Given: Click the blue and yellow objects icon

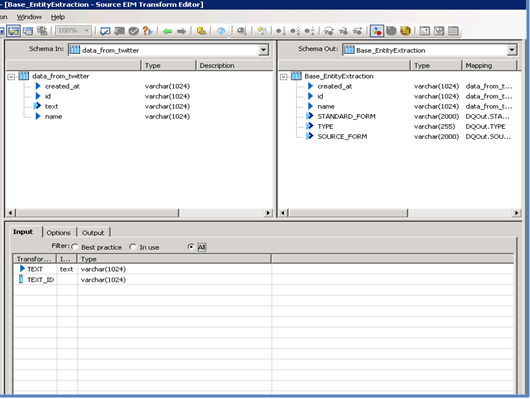Looking at the screenshot, I should (262, 31).
